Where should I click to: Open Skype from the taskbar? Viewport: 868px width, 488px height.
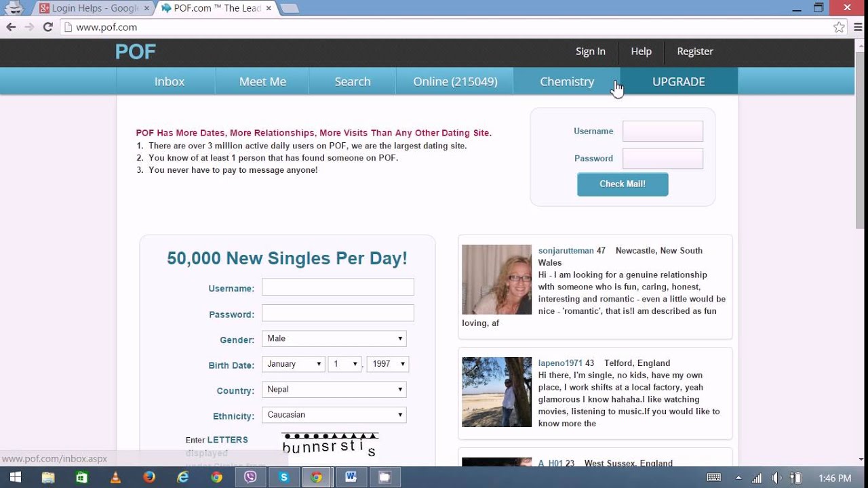pos(283,477)
